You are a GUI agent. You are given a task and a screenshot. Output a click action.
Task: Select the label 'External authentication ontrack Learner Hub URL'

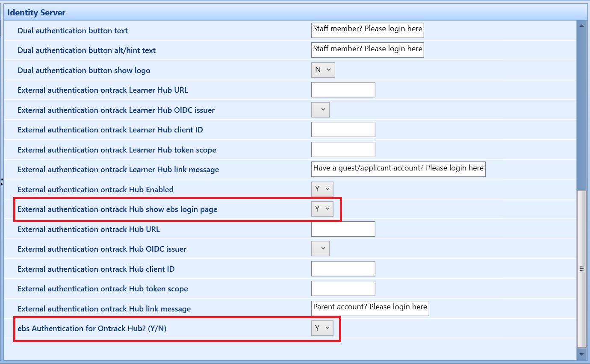click(x=103, y=90)
